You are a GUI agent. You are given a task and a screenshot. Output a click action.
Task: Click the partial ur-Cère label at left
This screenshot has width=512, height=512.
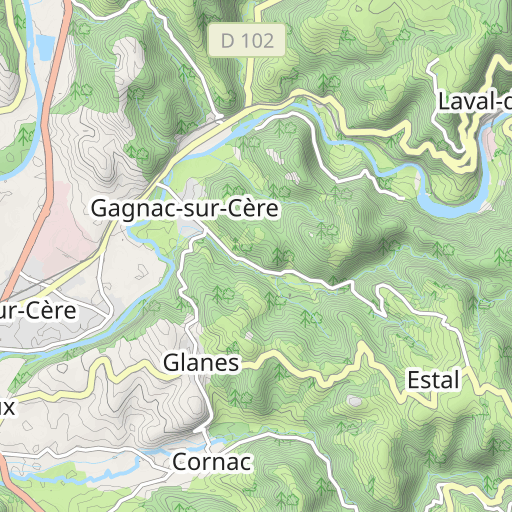tap(38, 310)
